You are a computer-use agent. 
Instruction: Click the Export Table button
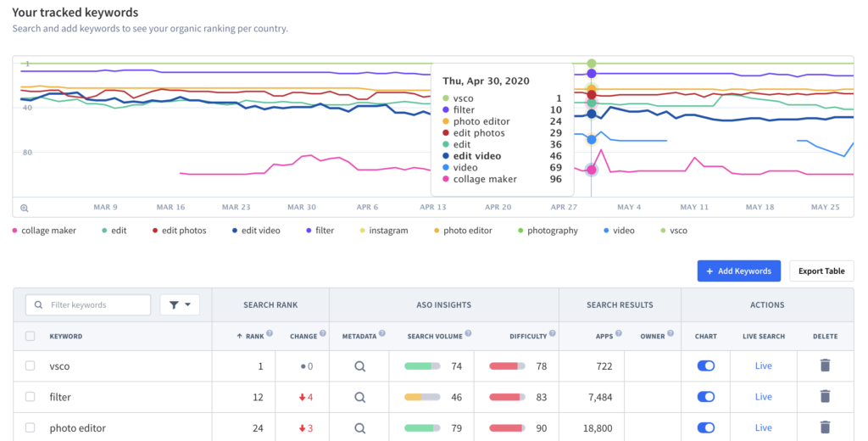click(x=821, y=271)
